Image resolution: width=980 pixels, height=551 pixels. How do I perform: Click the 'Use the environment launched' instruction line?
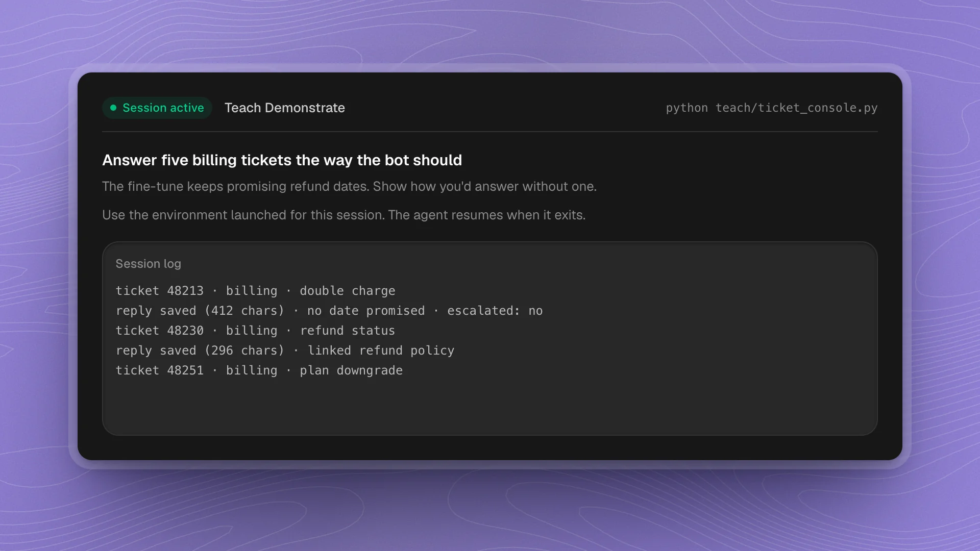(344, 215)
